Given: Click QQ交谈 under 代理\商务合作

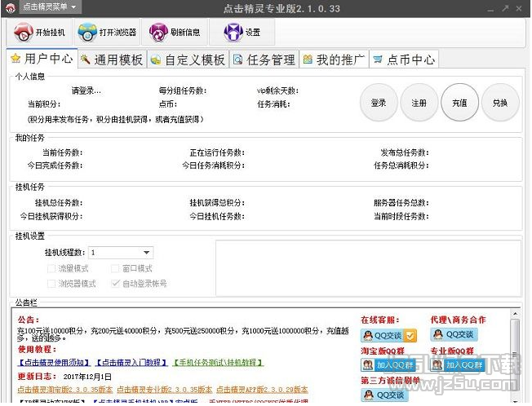Looking at the screenshot, I should coord(454,334).
